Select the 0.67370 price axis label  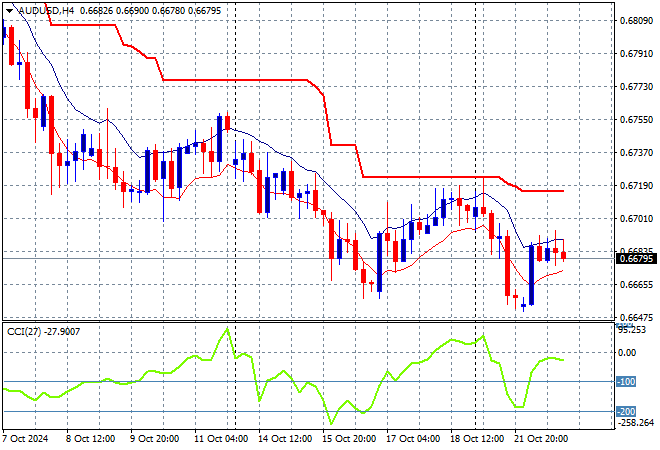pos(636,152)
